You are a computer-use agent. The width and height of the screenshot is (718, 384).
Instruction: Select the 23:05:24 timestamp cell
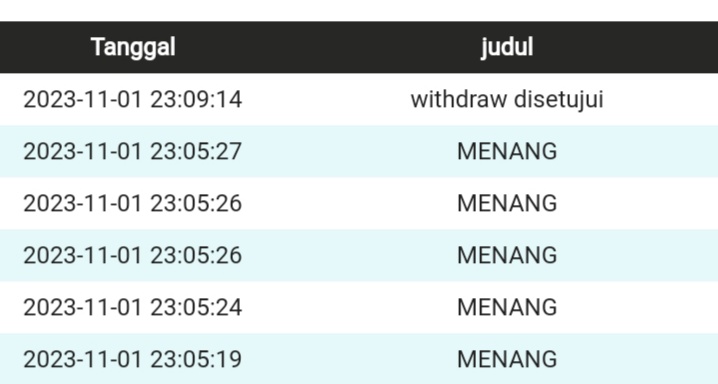click(132, 307)
